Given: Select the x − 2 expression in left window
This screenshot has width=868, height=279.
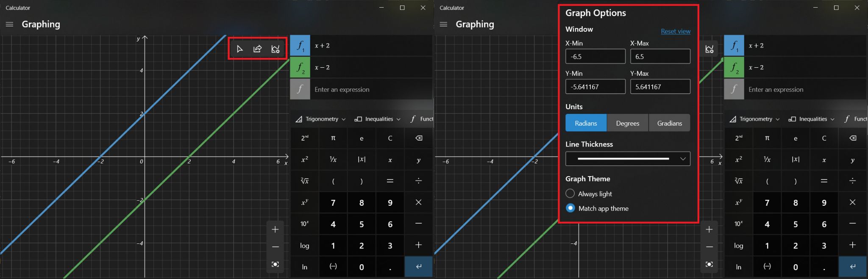Looking at the screenshot, I should click(371, 68).
